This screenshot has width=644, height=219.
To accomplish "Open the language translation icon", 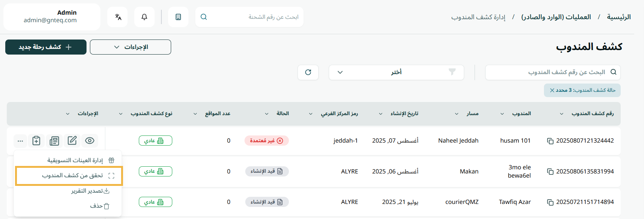I will point(118,17).
